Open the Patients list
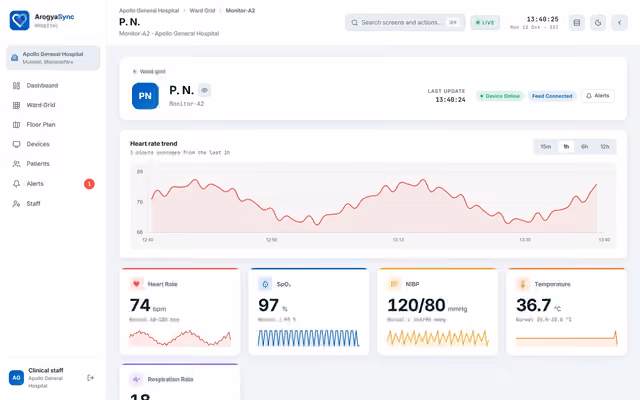This screenshot has height=400, width=640. [53, 164]
